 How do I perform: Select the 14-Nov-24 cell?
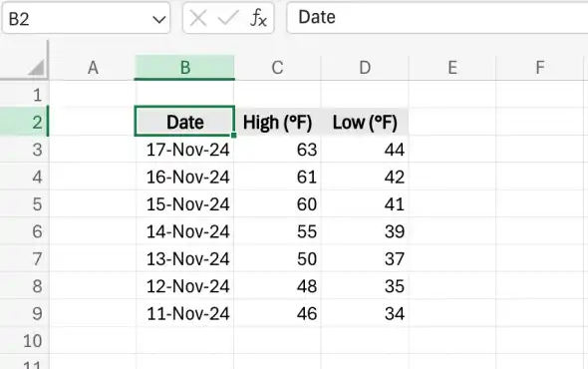pos(185,231)
